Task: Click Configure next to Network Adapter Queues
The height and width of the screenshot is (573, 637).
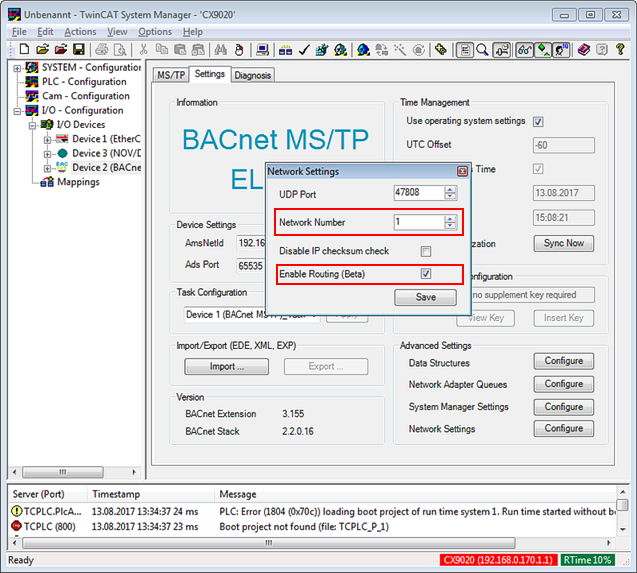Action: click(x=563, y=384)
